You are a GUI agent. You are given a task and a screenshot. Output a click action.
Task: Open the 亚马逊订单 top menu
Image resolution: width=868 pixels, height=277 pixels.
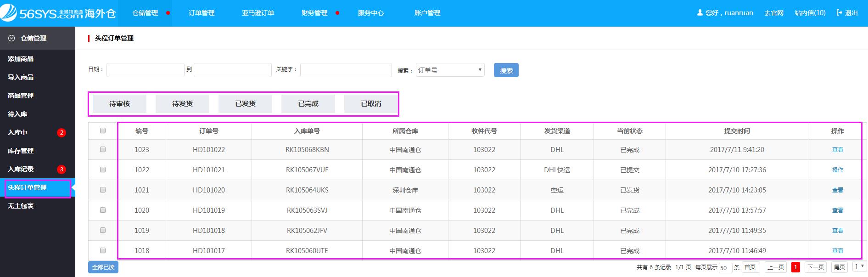pos(258,13)
